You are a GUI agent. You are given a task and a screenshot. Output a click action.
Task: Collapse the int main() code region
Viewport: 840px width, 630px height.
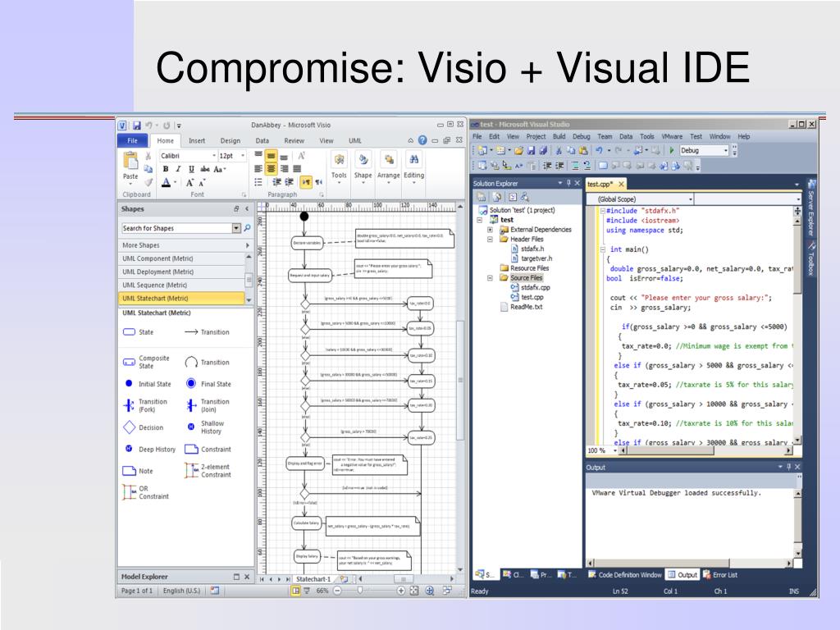tap(603, 249)
